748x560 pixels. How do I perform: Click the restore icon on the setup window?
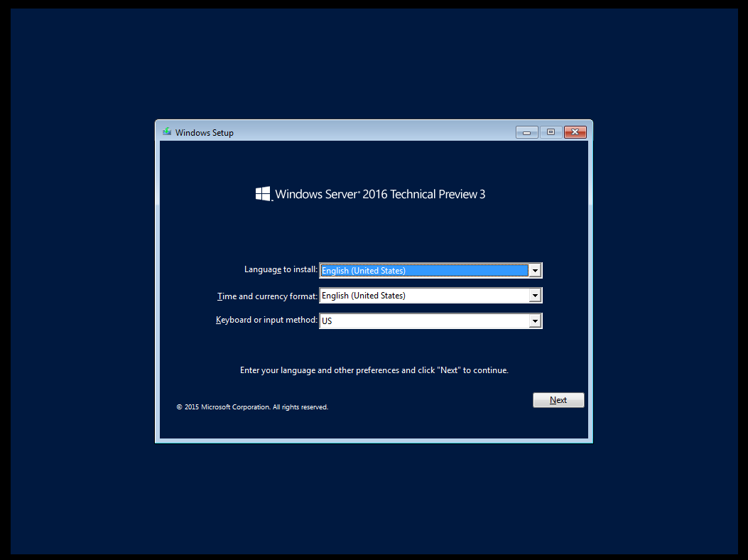coord(551,132)
